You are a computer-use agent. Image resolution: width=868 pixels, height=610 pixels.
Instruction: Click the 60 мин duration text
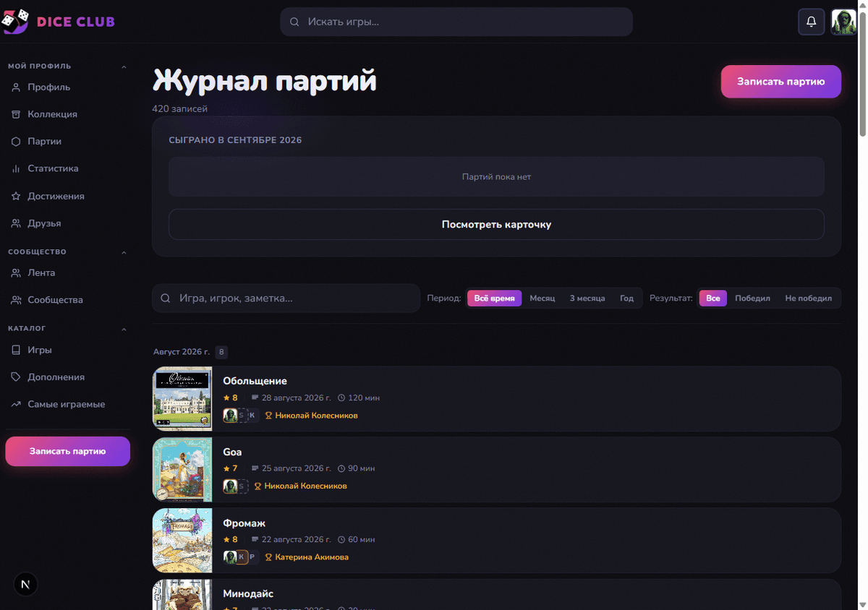pyautogui.click(x=361, y=539)
